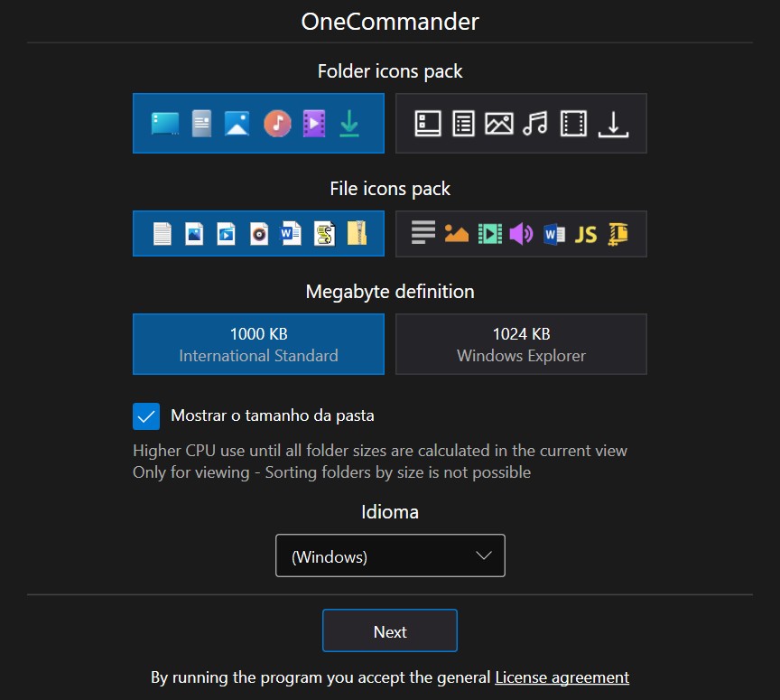Click the flat orange image file icon

456,234
